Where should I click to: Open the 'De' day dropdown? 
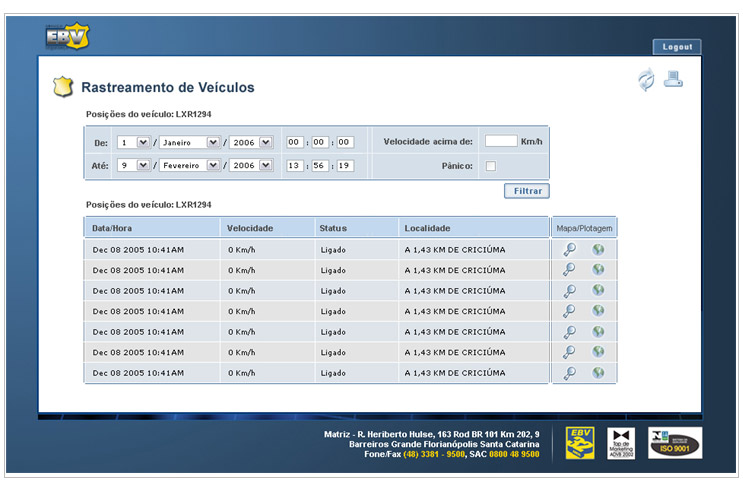coord(142,142)
